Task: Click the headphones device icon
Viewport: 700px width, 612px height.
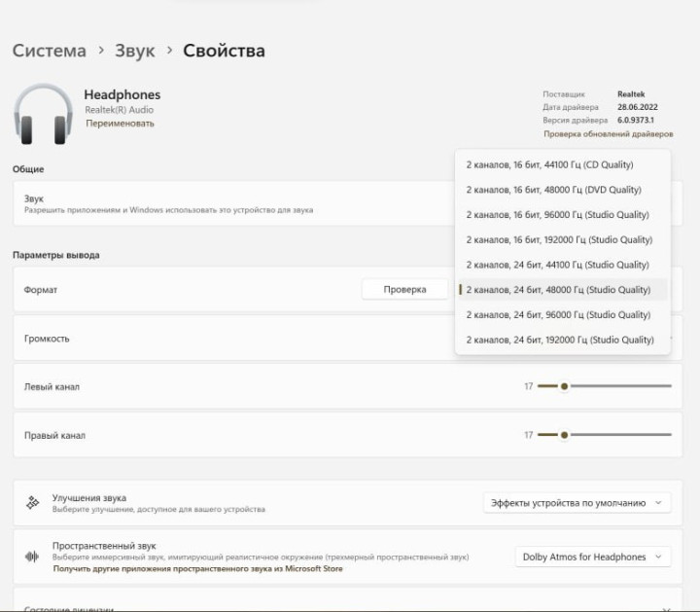Action: tap(44, 114)
